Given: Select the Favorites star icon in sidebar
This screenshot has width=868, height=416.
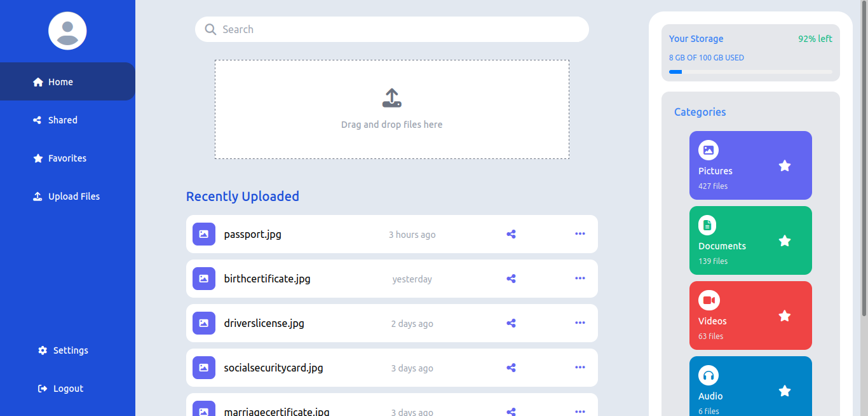Looking at the screenshot, I should 37,158.
